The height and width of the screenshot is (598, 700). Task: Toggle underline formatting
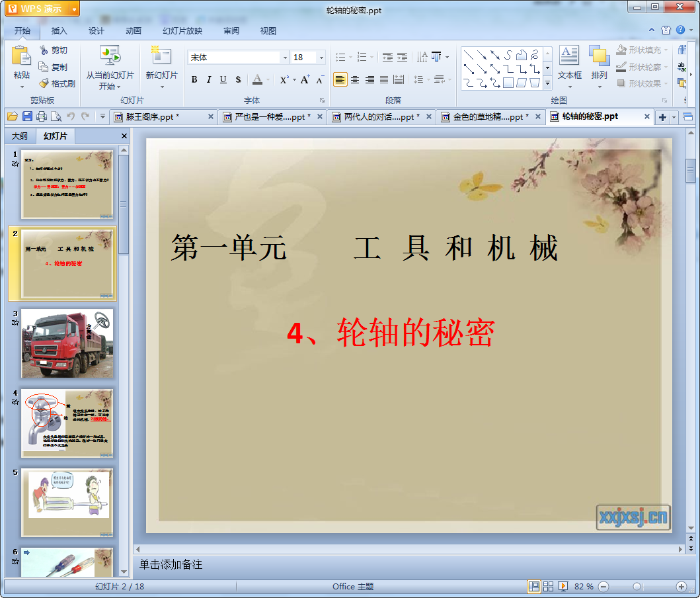point(223,79)
